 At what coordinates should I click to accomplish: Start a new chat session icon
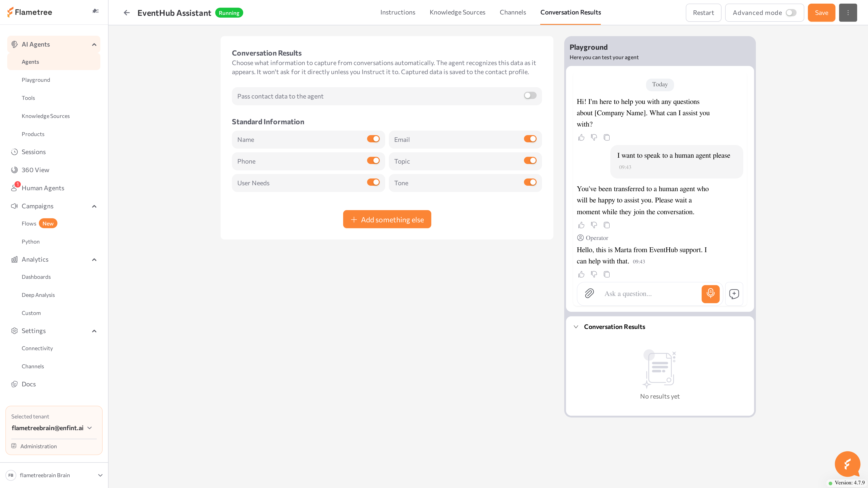734,294
